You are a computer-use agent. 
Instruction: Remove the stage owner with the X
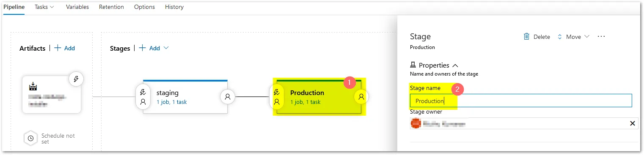pyautogui.click(x=633, y=123)
